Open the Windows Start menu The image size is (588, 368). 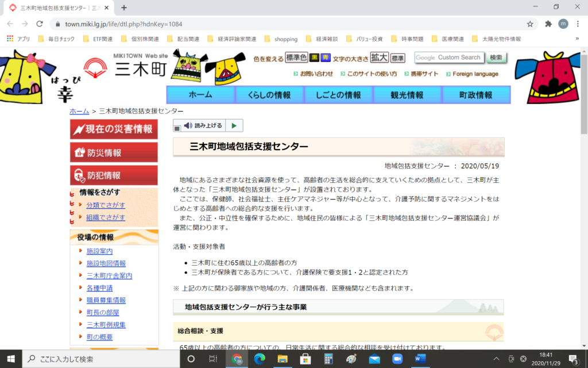coord(11,359)
